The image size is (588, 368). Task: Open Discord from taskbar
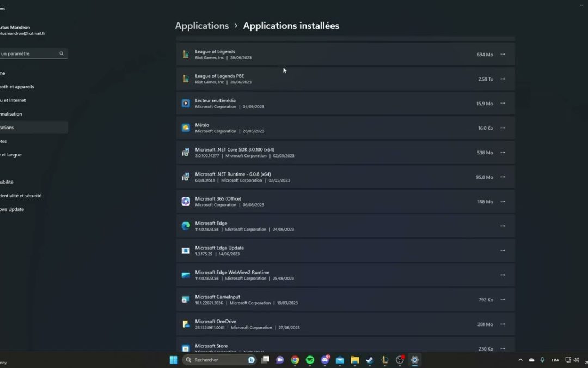[324, 360]
